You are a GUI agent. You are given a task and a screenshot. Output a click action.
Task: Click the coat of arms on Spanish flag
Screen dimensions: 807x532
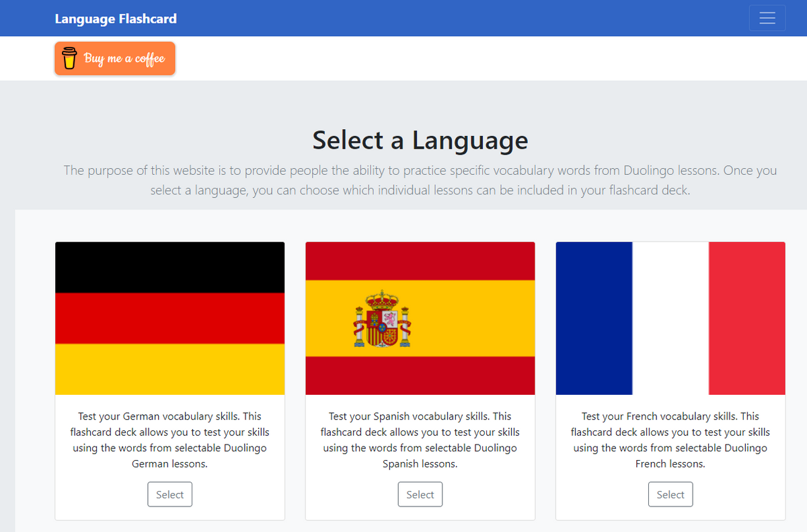pos(382,319)
